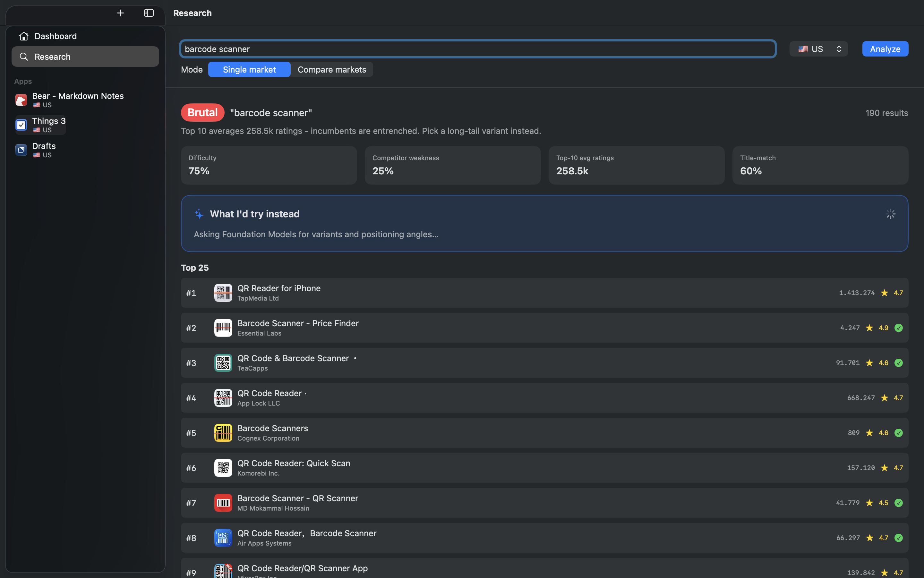Open Barcode Scanner - QR Scanner row
Image resolution: width=924 pixels, height=578 pixels.
[x=544, y=503]
